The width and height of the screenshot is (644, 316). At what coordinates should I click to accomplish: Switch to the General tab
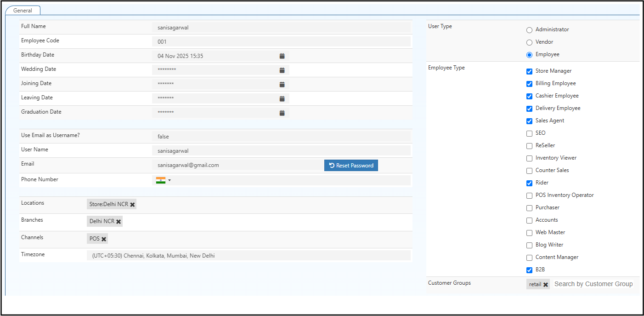point(23,10)
